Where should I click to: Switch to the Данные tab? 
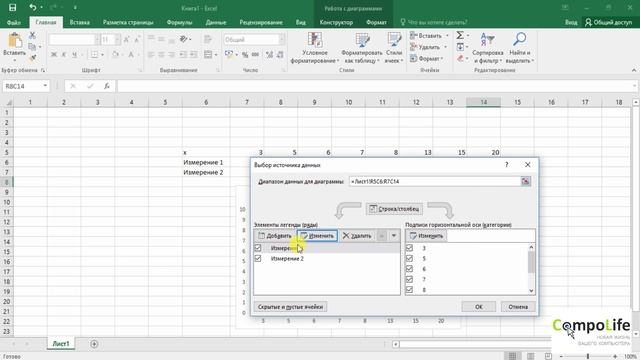(216, 22)
